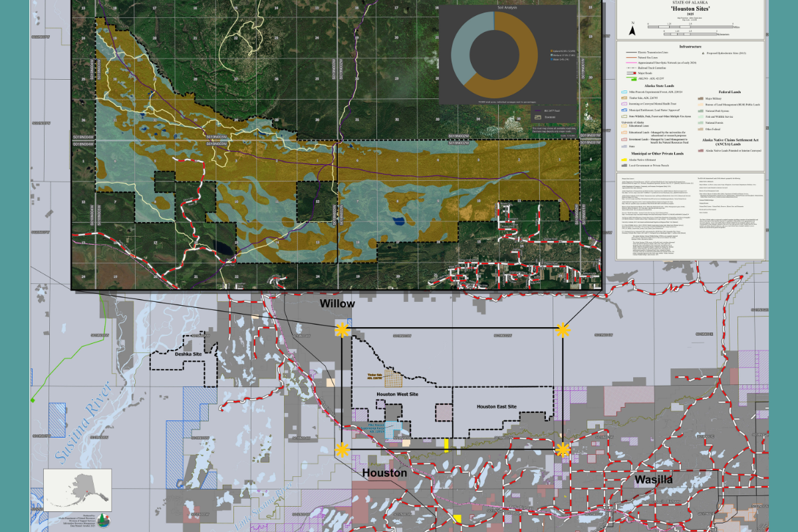
Task: Click the RS 2477 Trail purple legend line
Action: coord(537,110)
